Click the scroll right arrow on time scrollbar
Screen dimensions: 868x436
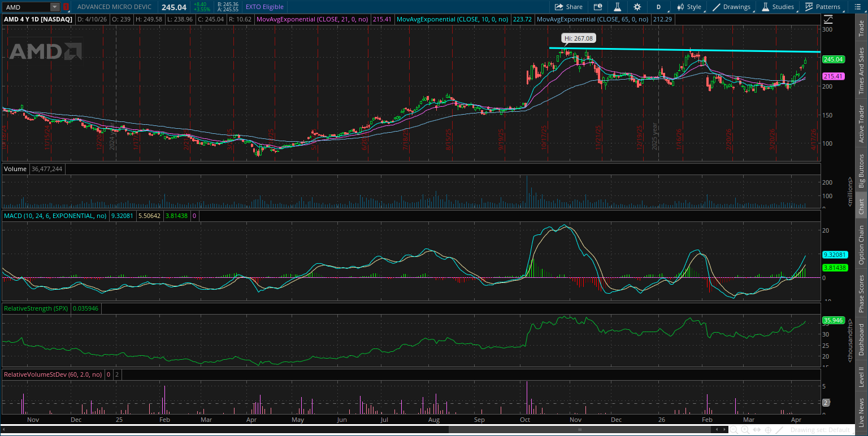point(725,430)
